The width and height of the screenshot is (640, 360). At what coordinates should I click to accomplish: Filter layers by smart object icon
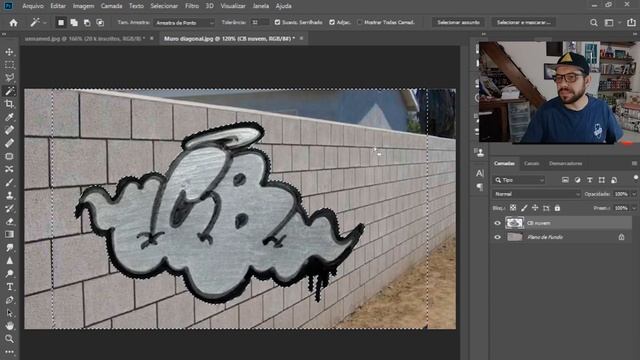614,180
